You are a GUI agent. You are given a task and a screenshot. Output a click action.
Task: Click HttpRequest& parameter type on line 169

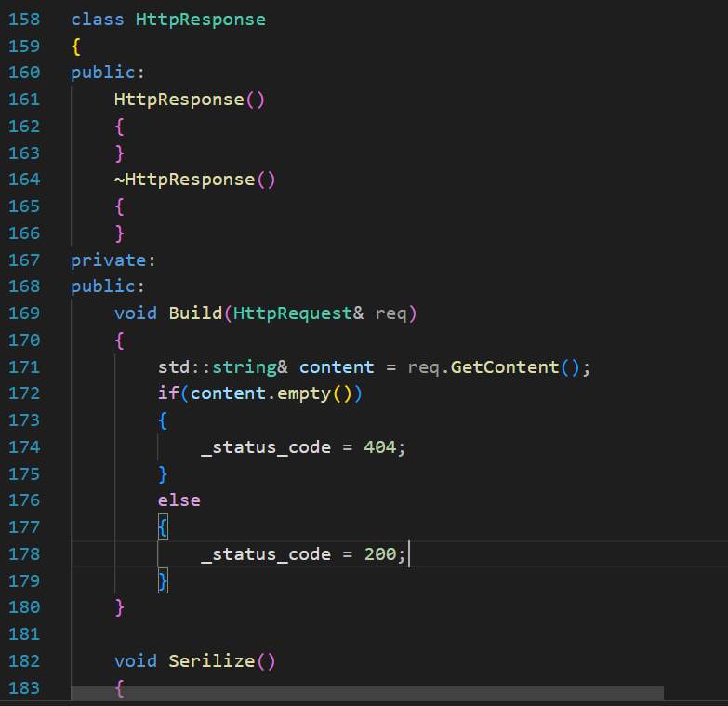[x=298, y=313]
